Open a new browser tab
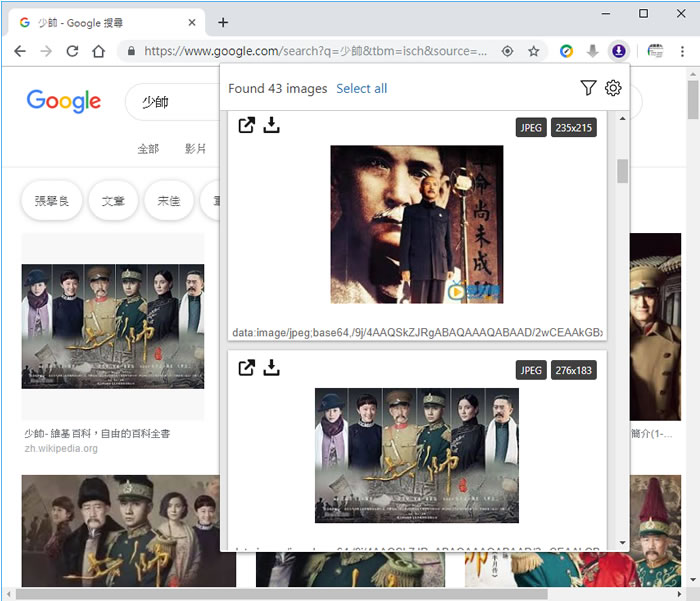This screenshot has width=700, height=601. click(223, 22)
